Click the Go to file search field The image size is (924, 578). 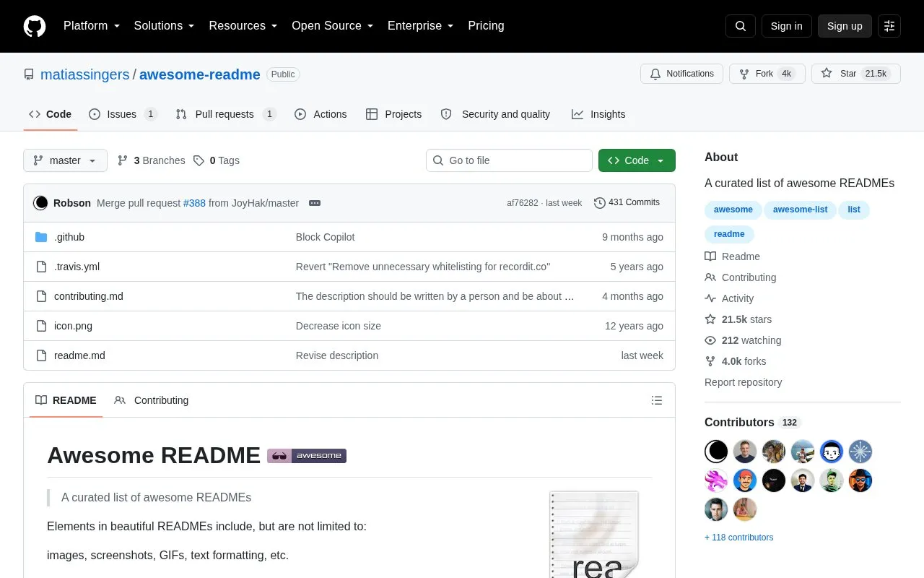[509, 160]
